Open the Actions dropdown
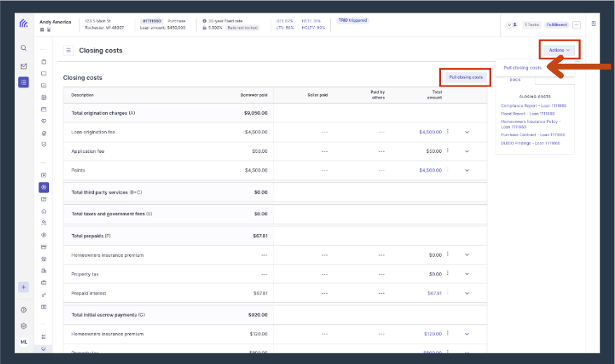The image size is (615, 364). click(560, 50)
